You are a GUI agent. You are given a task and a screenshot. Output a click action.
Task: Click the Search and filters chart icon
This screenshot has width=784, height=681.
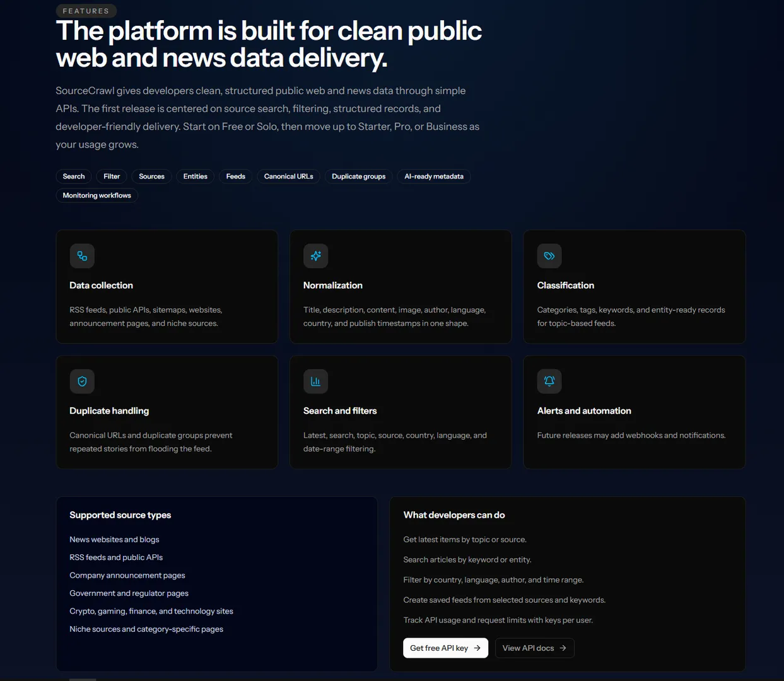[315, 381]
